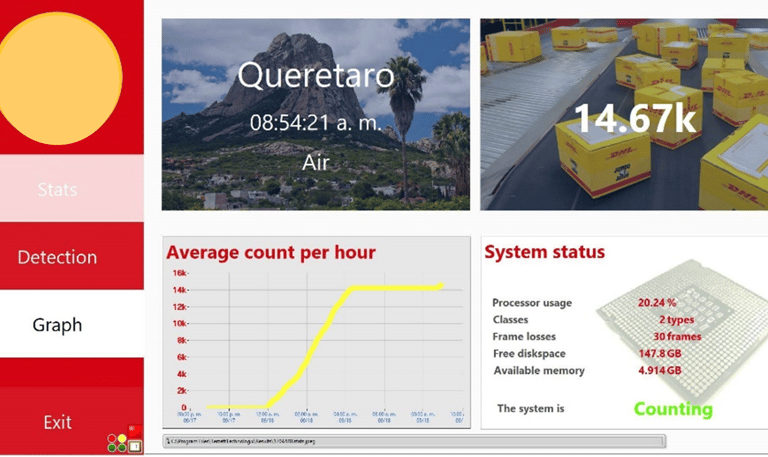The height and width of the screenshot is (457, 768).
Task: Click the available memory value 4.914 GB
Action: click(660, 370)
